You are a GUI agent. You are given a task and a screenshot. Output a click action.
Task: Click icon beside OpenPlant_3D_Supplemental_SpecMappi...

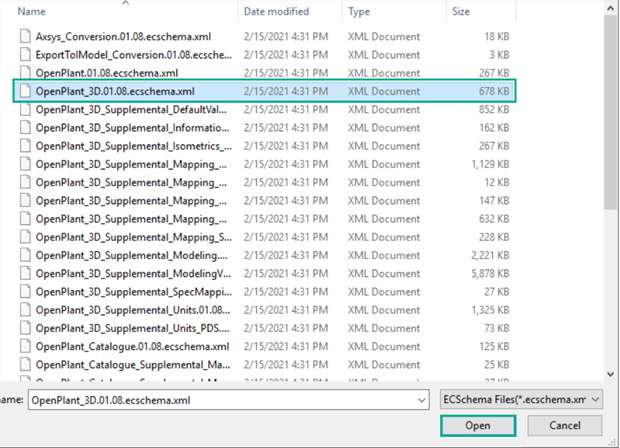pos(25,291)
